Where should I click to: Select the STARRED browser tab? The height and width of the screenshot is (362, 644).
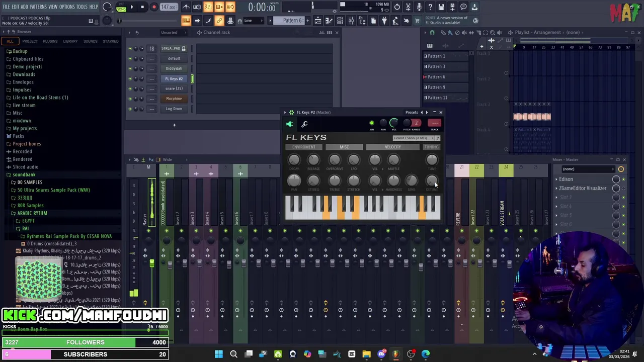coord(111,41)
